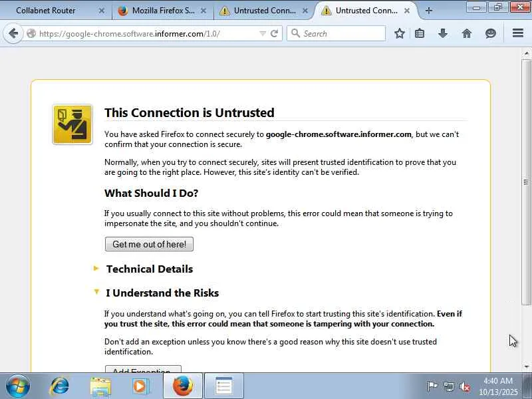This screenshot has height=399, width=532.
Task: Open the Windows Start menu orb
Action: click(18, 386)
